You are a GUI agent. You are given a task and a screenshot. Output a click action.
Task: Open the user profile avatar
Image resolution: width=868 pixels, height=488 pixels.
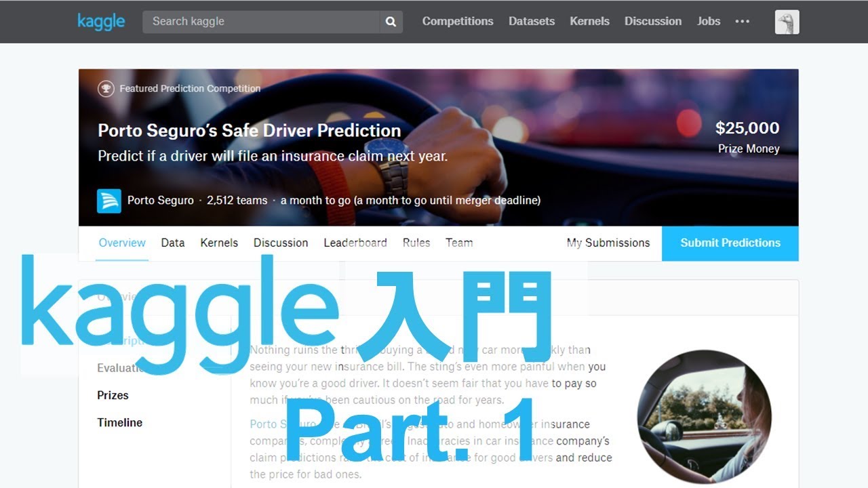point(787,22)
